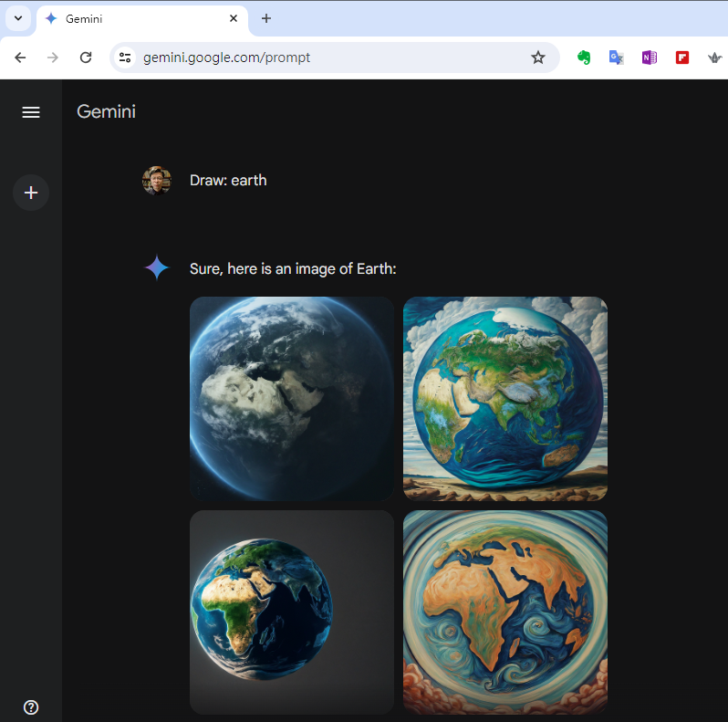Viewport: 728px width, 722px height.
Task: Open a new browser tab
Action: [266, 18]
